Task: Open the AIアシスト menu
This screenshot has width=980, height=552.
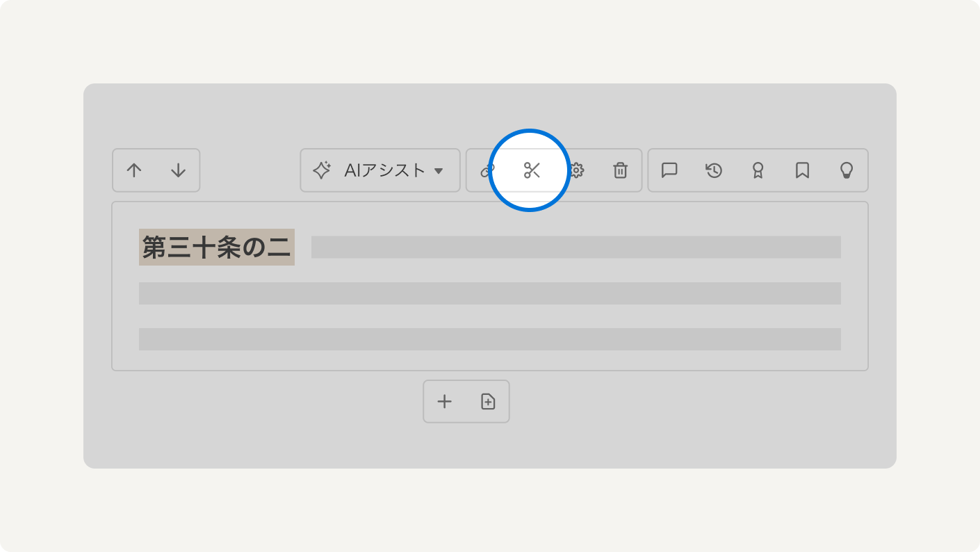Action: point(384,170)
